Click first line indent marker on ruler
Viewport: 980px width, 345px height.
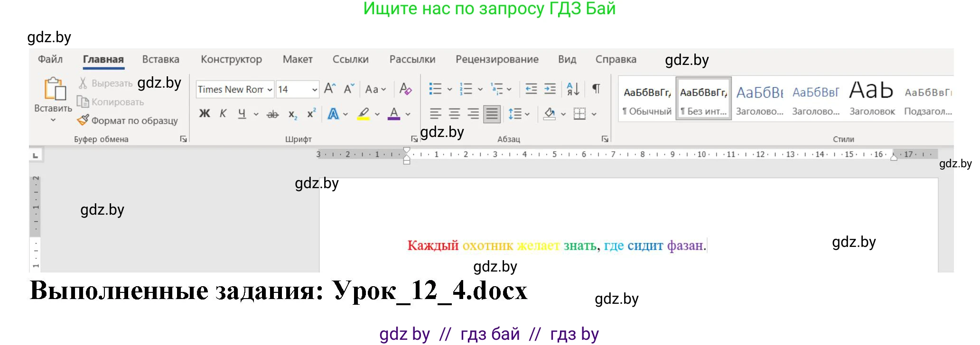click(x=407, y=150)
